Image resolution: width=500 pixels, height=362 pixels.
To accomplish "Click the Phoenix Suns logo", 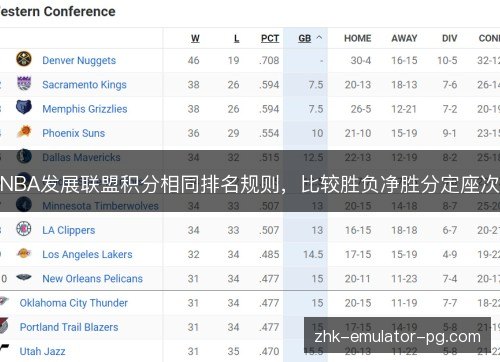I will [24, 132].
